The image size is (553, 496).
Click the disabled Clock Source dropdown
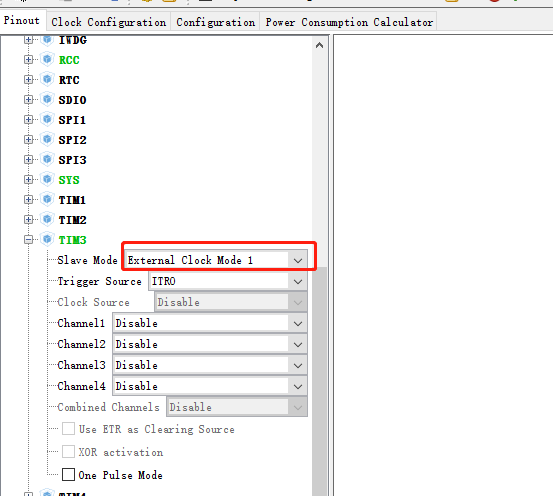click(231, 302)
